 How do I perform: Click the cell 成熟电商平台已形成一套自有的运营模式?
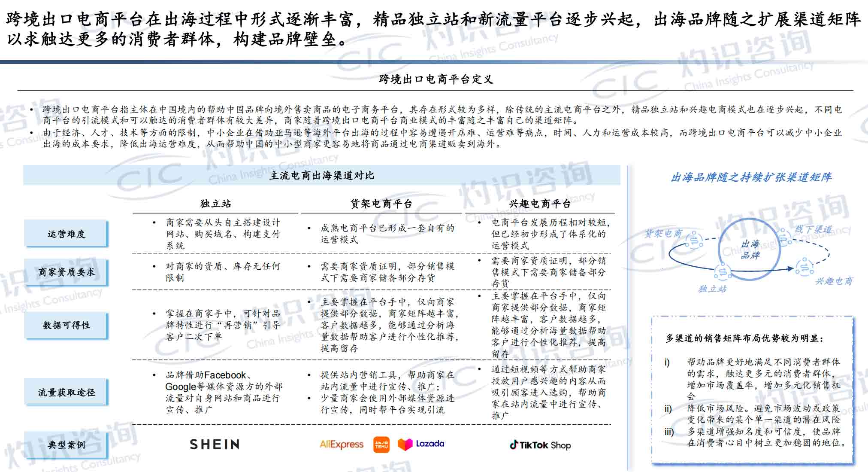[387, 234]
